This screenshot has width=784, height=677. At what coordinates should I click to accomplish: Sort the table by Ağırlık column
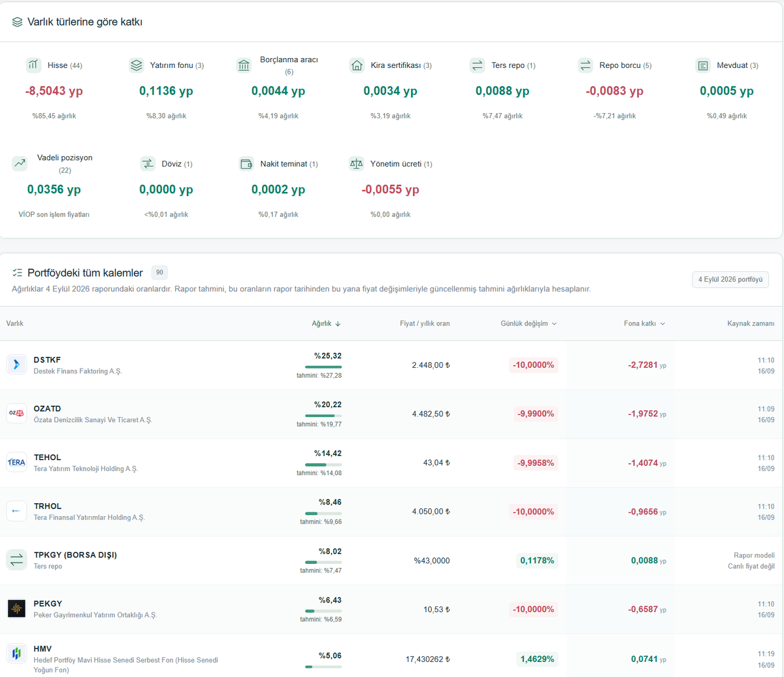(x=326, y=323)
